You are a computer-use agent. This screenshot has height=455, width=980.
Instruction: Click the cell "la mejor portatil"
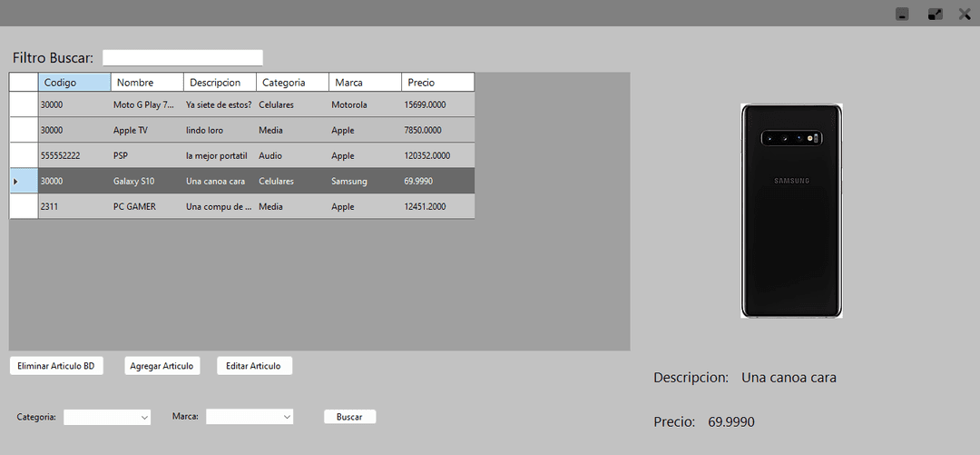(220, 156)
